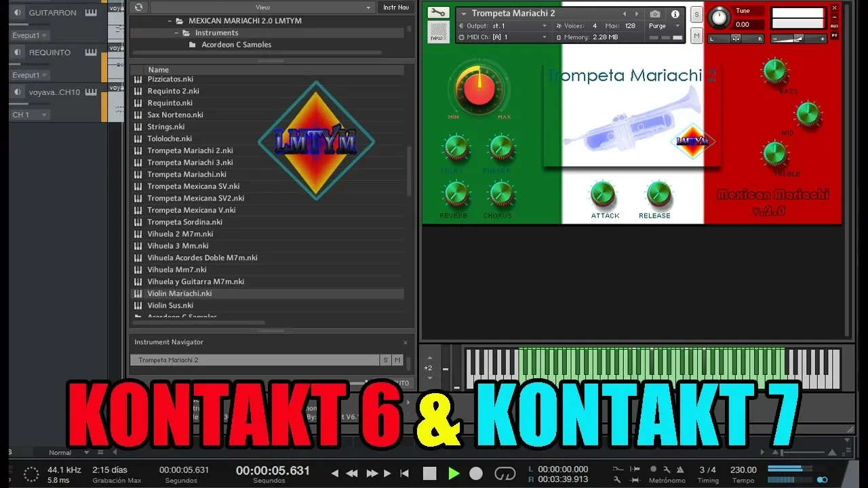
Task: Toggle the loop button in the transport
Action: pyautogui.click(x=505, y=473)
